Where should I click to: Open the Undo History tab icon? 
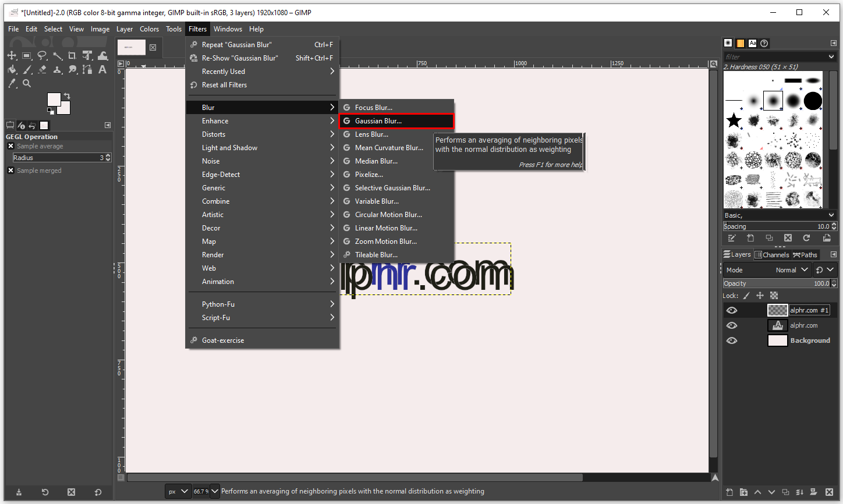point(32,125)
